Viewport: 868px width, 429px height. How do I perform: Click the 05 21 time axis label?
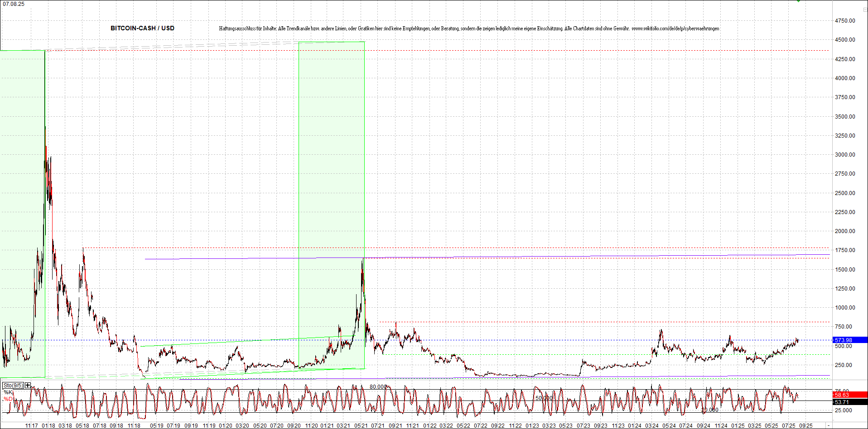pos(361,426)
